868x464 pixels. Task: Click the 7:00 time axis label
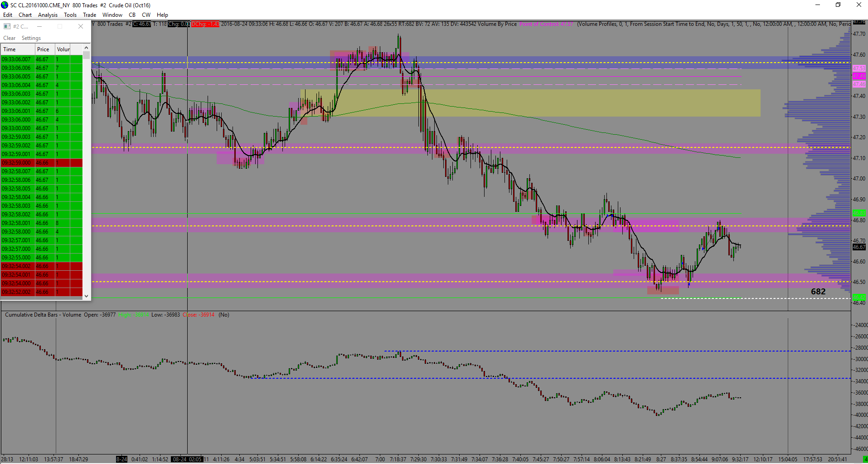pyautogui.click(x=380, y=459)
